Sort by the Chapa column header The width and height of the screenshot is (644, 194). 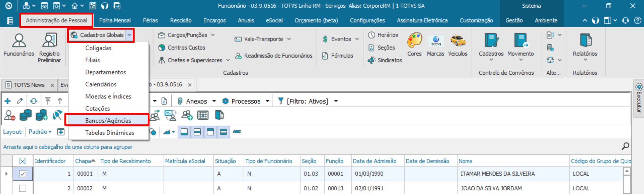click(x=86, y=161)
